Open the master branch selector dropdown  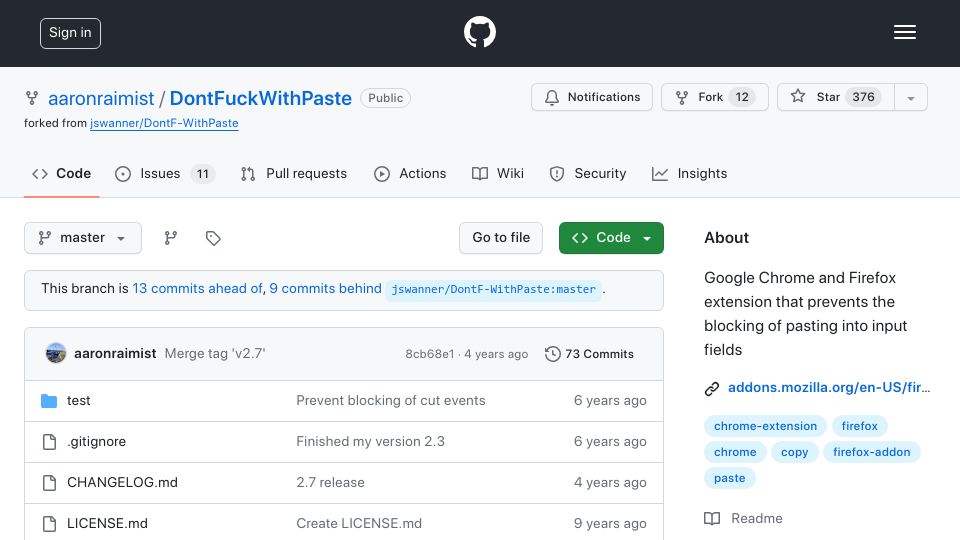(x=83, y=238)
